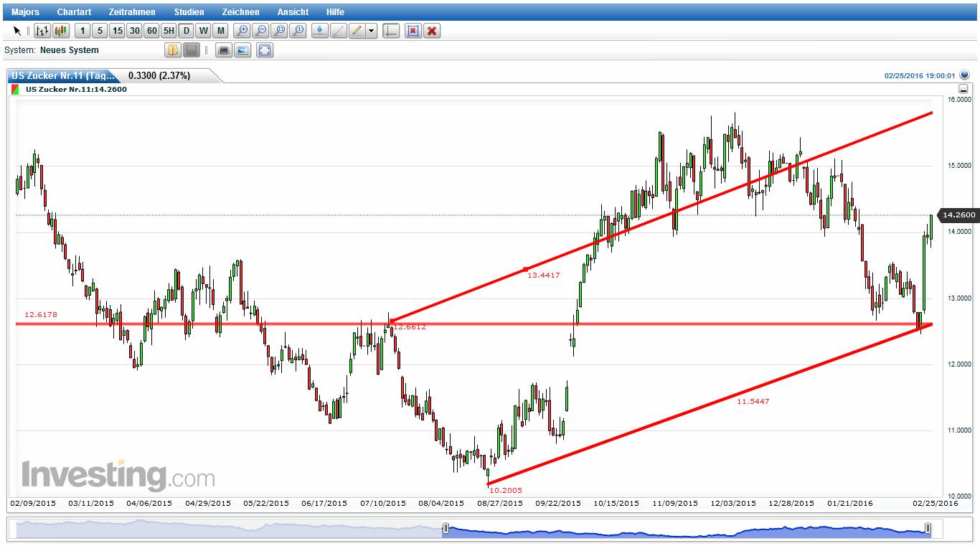
Task: Open the Chartart menu
Action: click(x=75, y=12)
